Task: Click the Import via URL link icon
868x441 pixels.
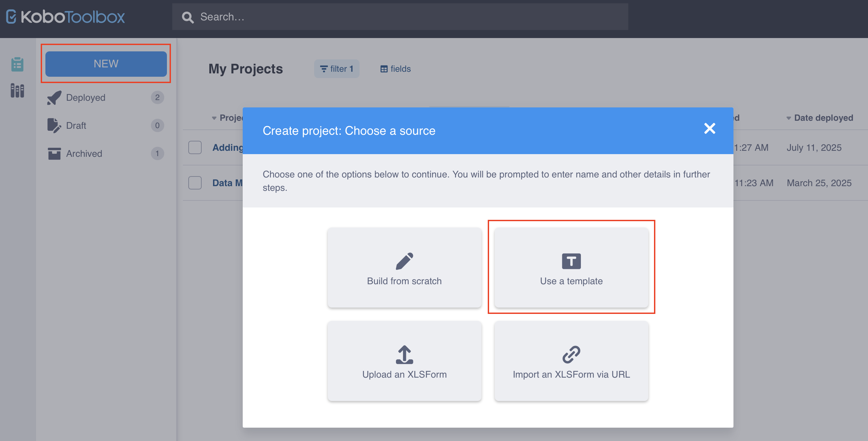Action: (571, 355)
